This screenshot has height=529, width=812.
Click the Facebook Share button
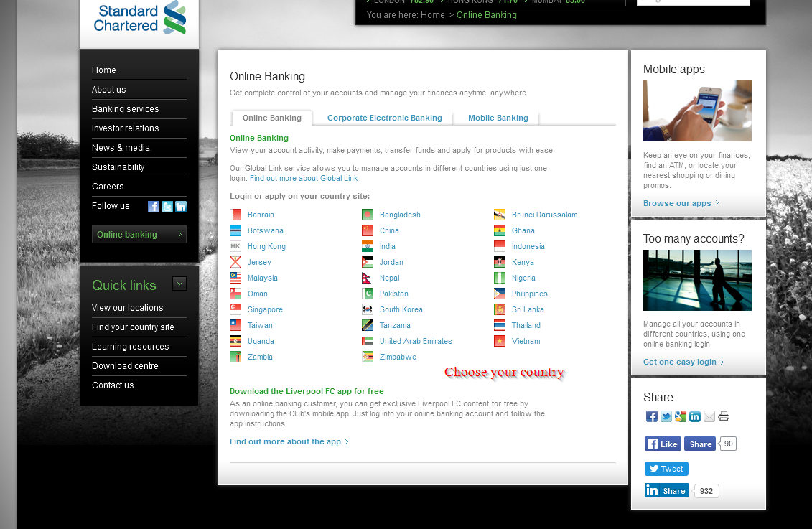tap(700, 444)
